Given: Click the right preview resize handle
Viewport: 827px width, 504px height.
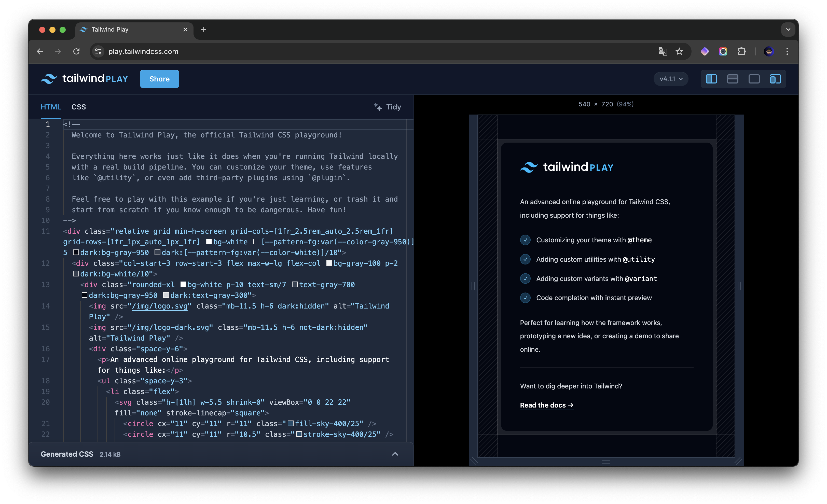Looking at the screenshot, I should pyautogui.click(x=739, y=286).
